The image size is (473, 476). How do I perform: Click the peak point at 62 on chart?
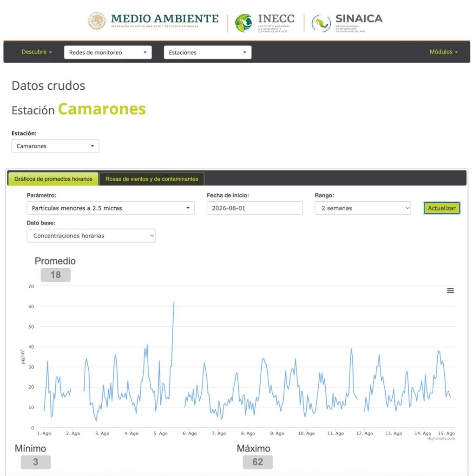(174, 302)
